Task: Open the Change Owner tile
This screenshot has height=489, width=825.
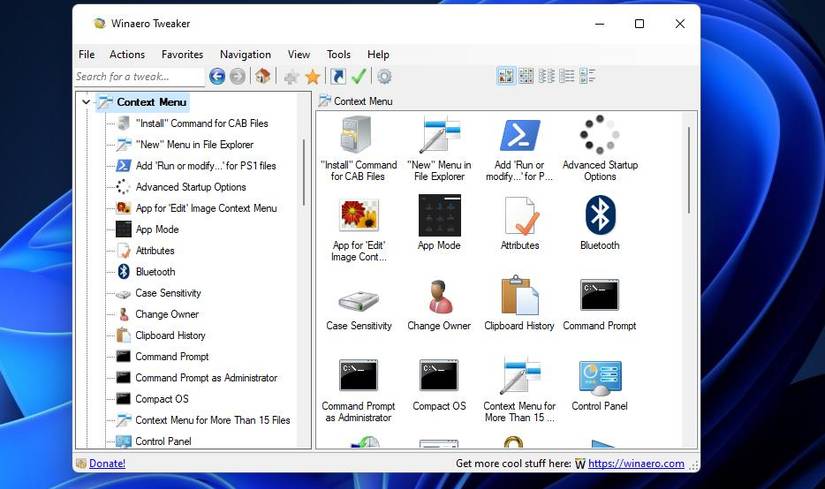Action: (x=439, y=305)
